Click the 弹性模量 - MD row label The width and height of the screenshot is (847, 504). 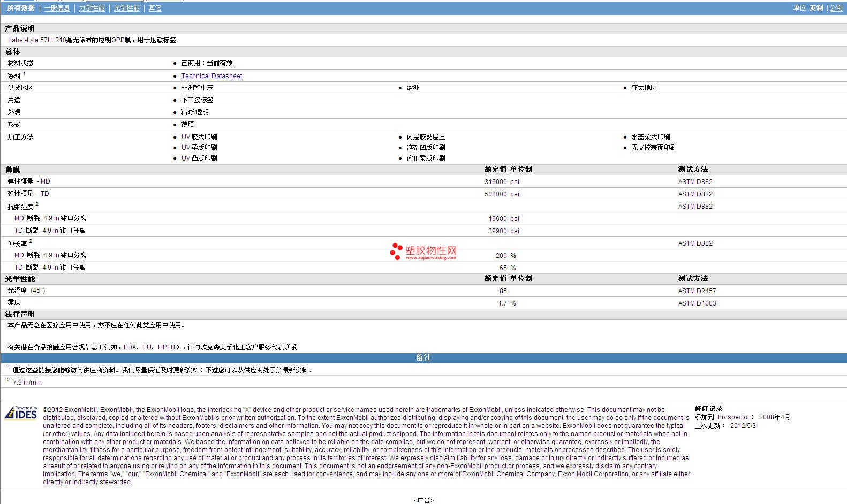(29, 181)
